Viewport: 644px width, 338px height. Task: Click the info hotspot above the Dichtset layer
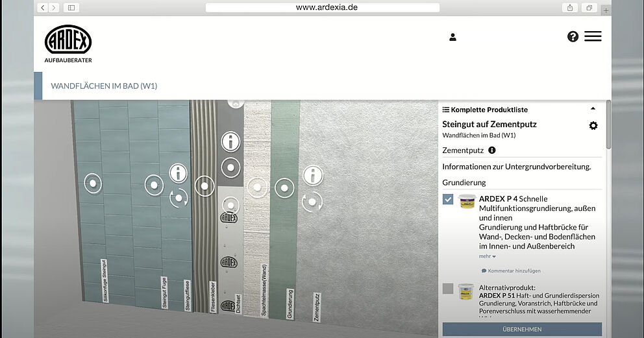coord(230,141)
